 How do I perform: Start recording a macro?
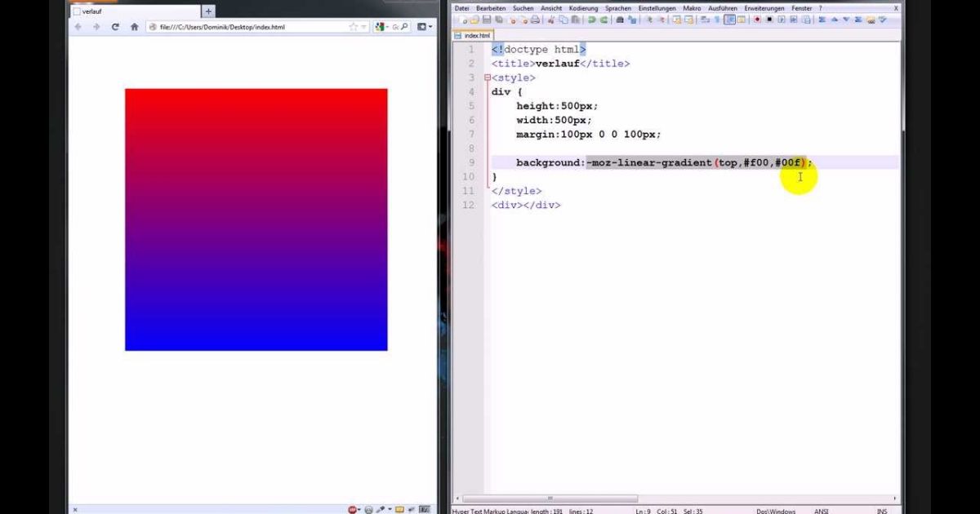coord(757,19)
